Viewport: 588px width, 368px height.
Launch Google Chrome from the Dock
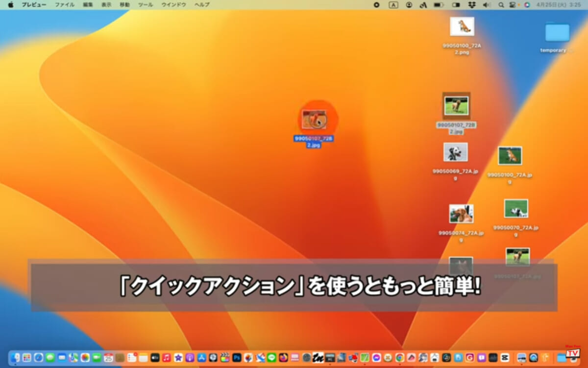[x=400, y=358]
